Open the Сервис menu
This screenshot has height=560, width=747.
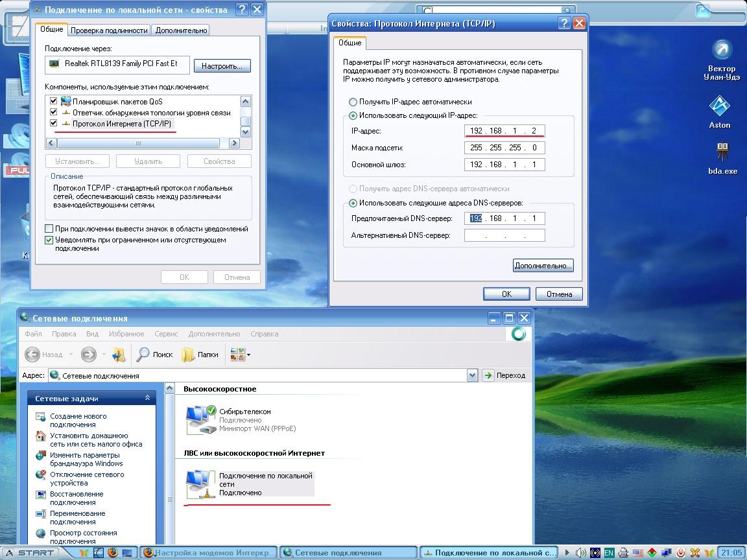(x=166, y=334)
